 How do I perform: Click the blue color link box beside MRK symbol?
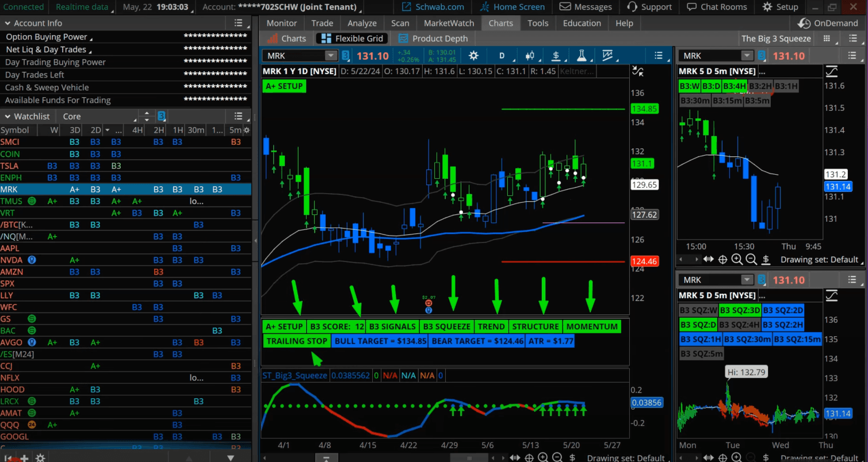click(346, 56)
